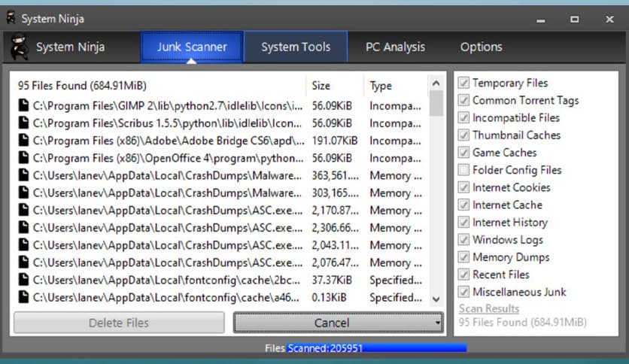
Task: Select the fontconfig cache 2bc file path
Action: pos(166,280)
